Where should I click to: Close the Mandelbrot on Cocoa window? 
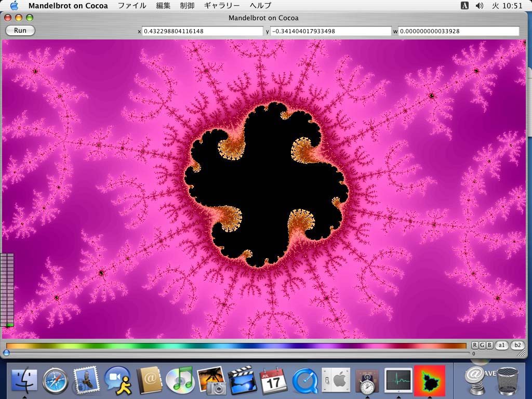(x=8, y=18)
